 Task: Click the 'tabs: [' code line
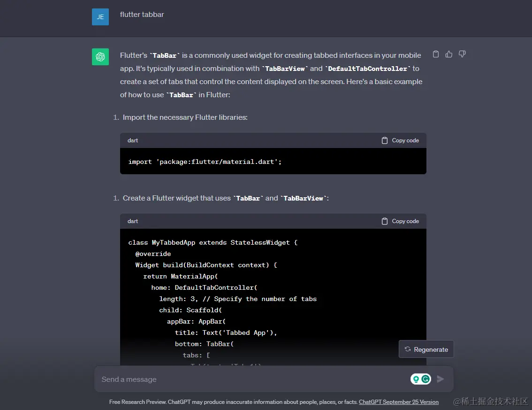[x=197, y=356]
